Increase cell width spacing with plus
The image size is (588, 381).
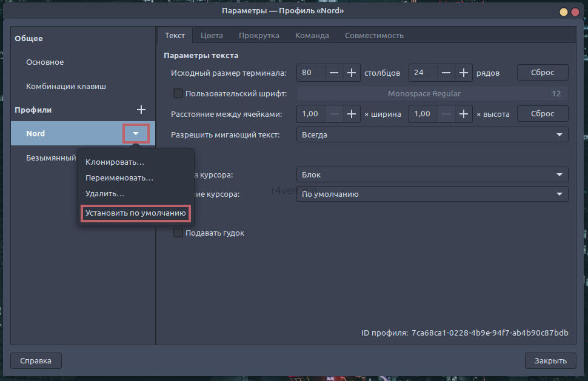[351, 114]
